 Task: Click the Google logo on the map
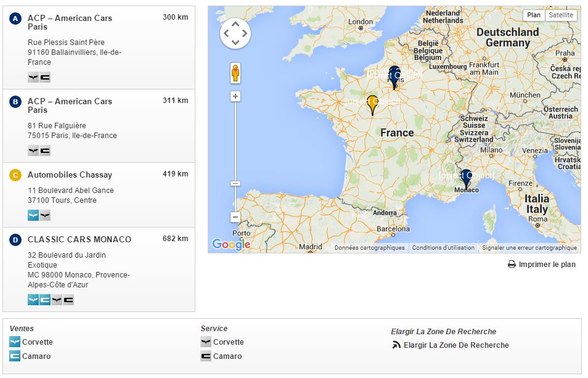(x=231, y=245)
